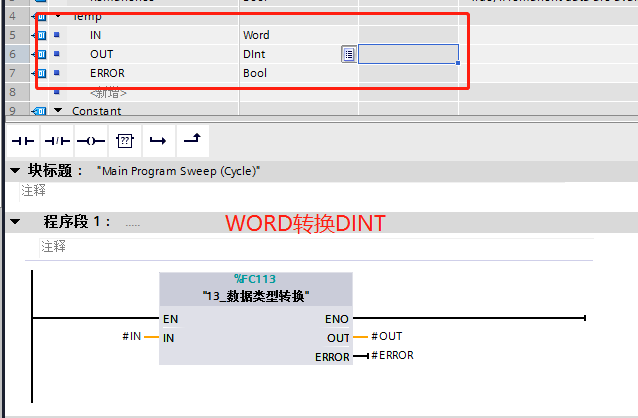Click the network 1 comment field 注释

[x=53, y=246]
